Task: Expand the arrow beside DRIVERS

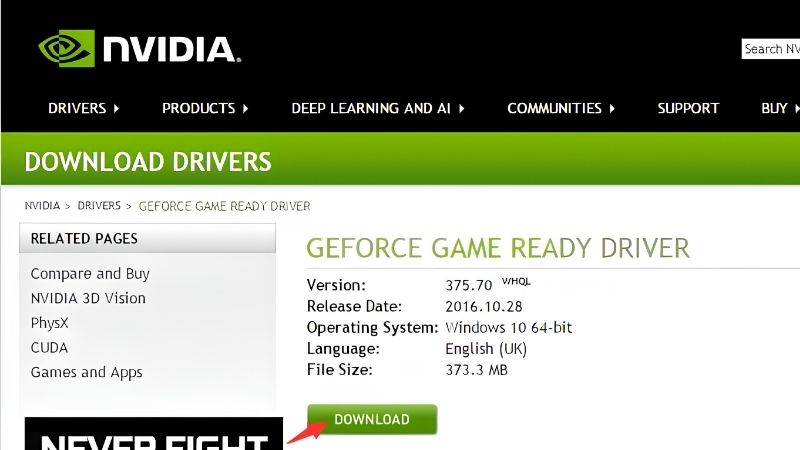Action: point(116,109)
